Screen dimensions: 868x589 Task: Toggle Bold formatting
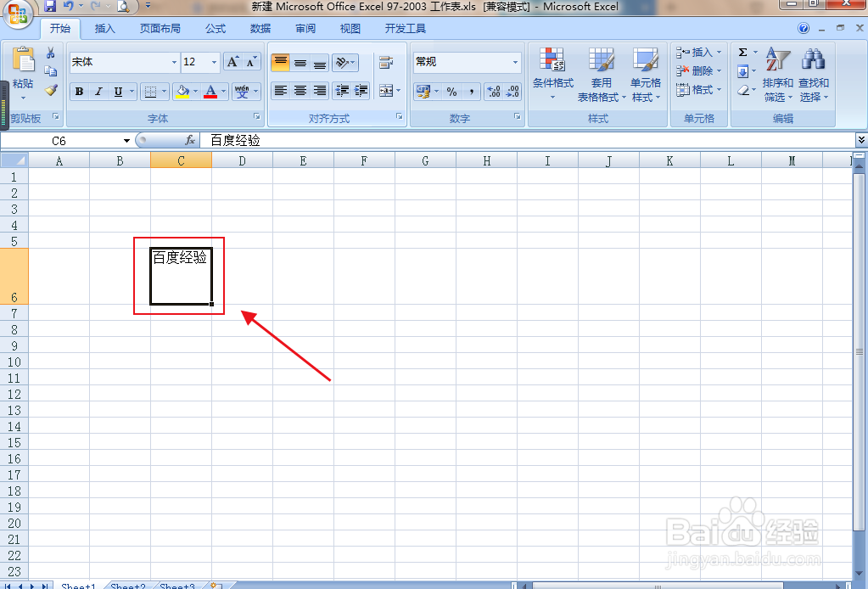79,92
